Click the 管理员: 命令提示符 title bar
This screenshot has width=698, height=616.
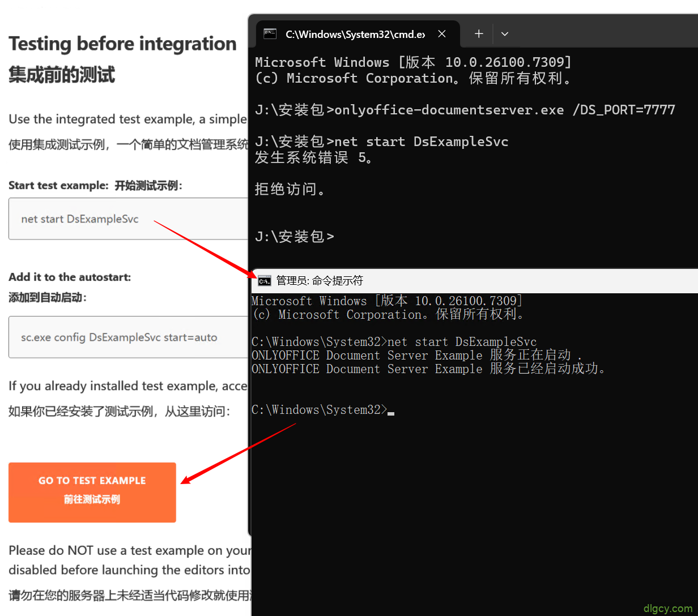pos(475,281)
